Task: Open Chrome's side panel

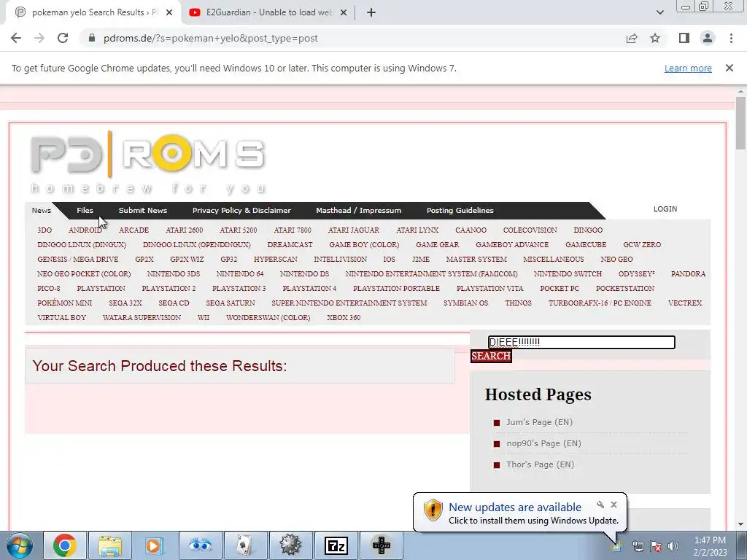Action: [684, 38]
